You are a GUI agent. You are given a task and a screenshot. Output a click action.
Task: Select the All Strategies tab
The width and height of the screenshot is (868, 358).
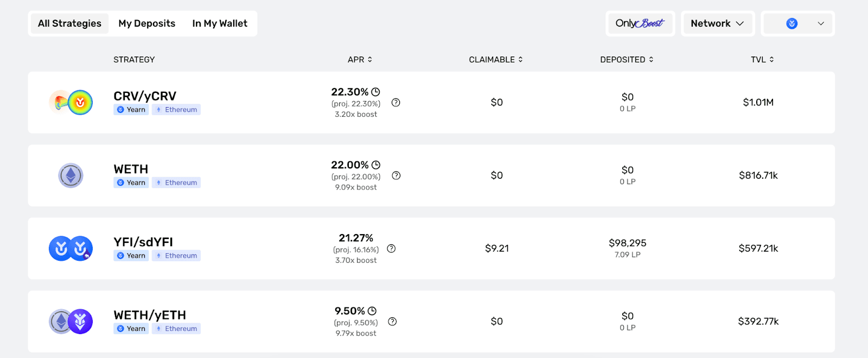69,23
